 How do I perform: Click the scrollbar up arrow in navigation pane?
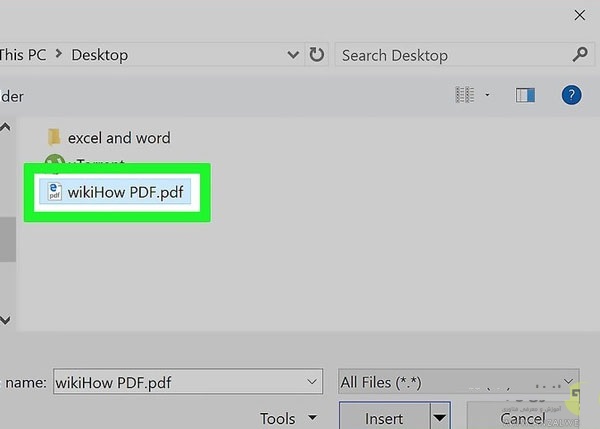click(x=5, y=128)
